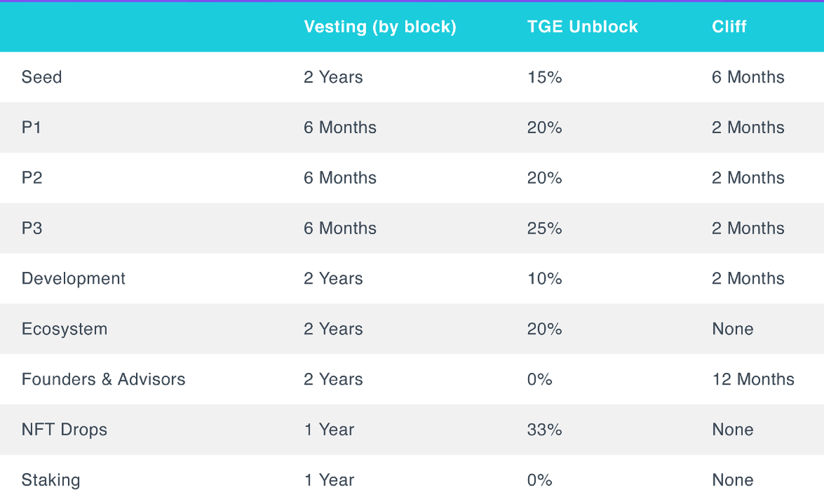Click the Staking row label

pos(51,480)
